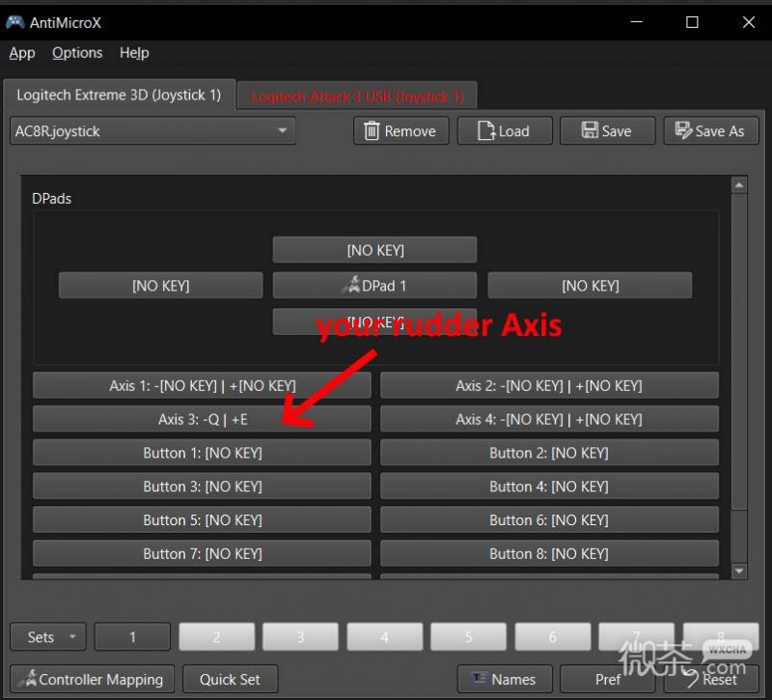Switch to set 5
Screen dimensions: 772x700
(x=468, y=637)
